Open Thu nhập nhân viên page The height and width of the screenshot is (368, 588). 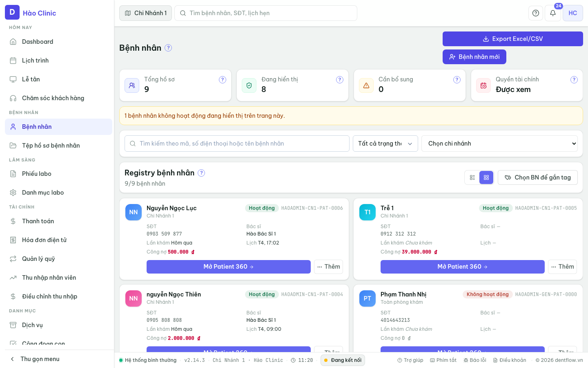click(58, 278)
